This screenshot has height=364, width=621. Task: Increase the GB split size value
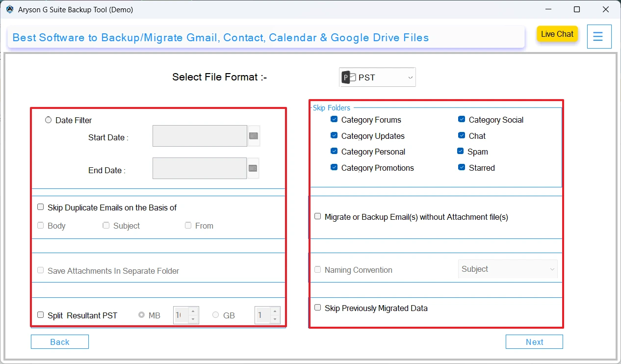pyautogui.click(x=274, y=312)
